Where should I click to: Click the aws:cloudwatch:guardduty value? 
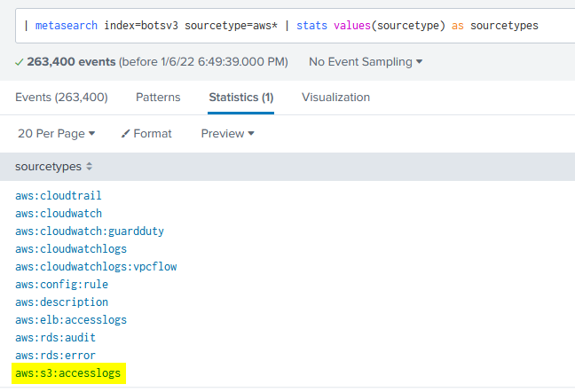(x=90, y=231)
